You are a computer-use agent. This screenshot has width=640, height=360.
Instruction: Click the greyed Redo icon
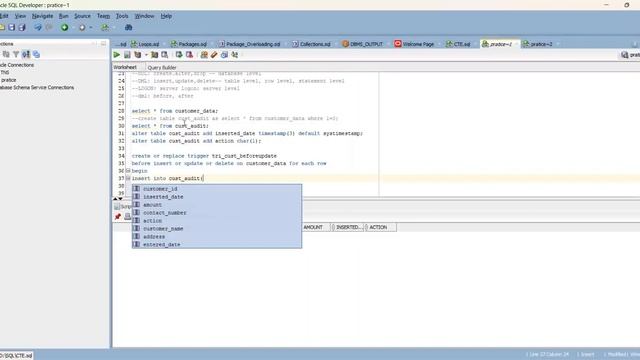[x=49, y=27]
